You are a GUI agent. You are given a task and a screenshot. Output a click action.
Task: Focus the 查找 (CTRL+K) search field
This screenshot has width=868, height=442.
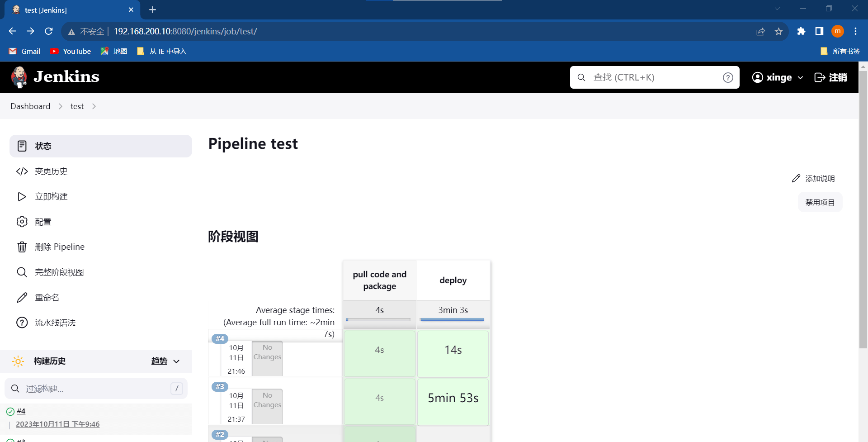click(x=655, y=77)
